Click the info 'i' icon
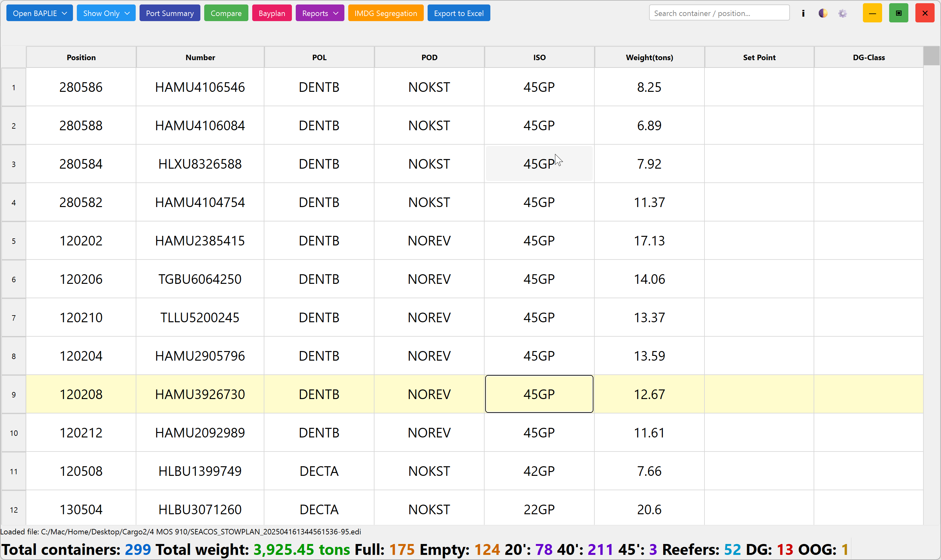Screen dimensions: 941x560 pyautogui.click(x=803, y=13)
